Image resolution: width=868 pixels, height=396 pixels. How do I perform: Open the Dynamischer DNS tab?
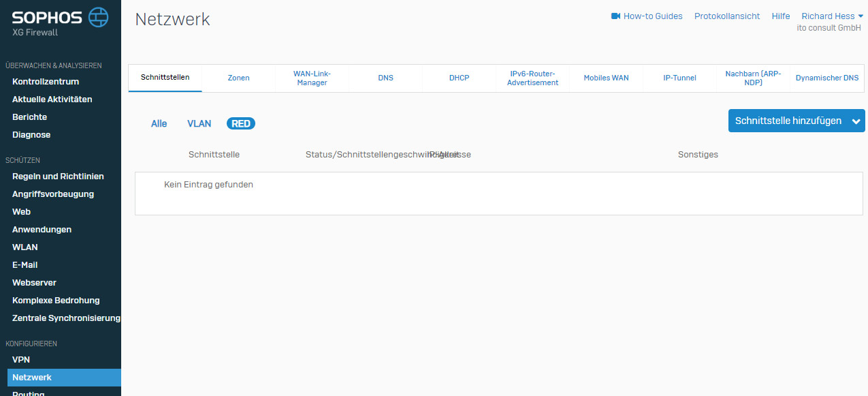click(x=826, y=78)
